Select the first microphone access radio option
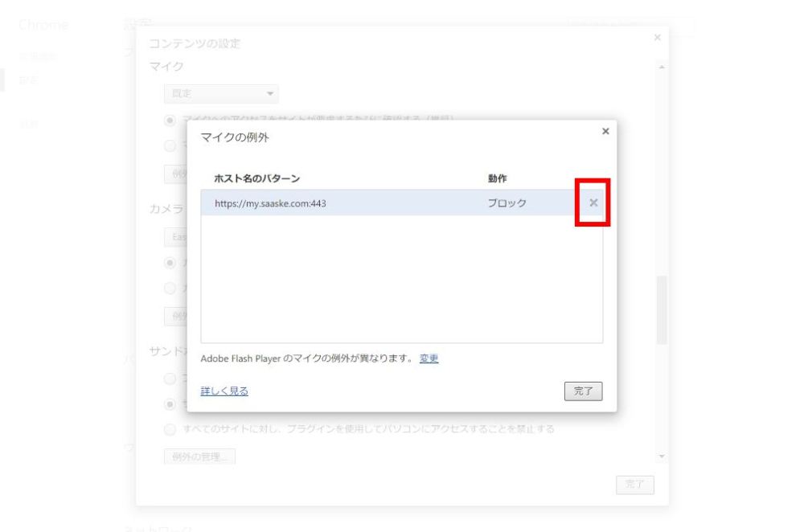Image resolution: width=804 pixels, height=532 pixels. pos(170,121)
